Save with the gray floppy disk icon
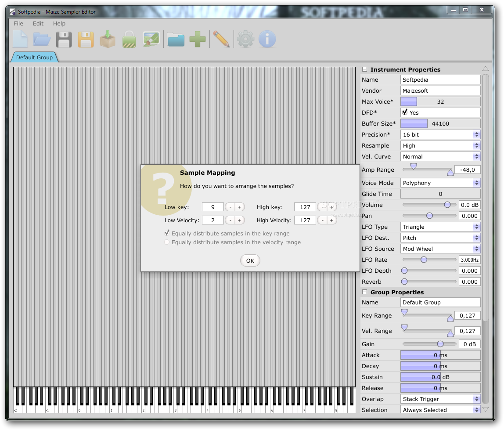504x430 pixels. pyautogui.click(x=64, y=40)
